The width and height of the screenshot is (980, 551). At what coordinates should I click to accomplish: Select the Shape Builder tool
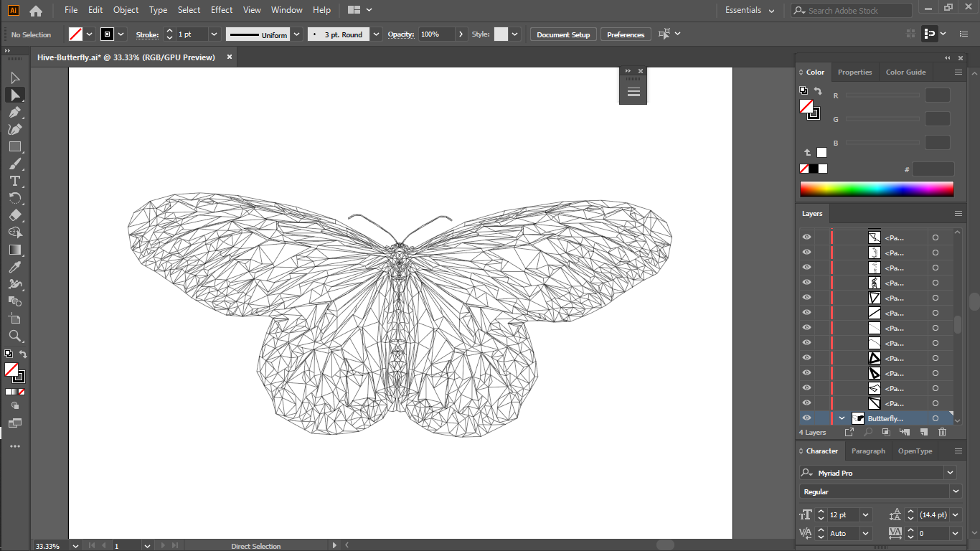tap(15, 232)
